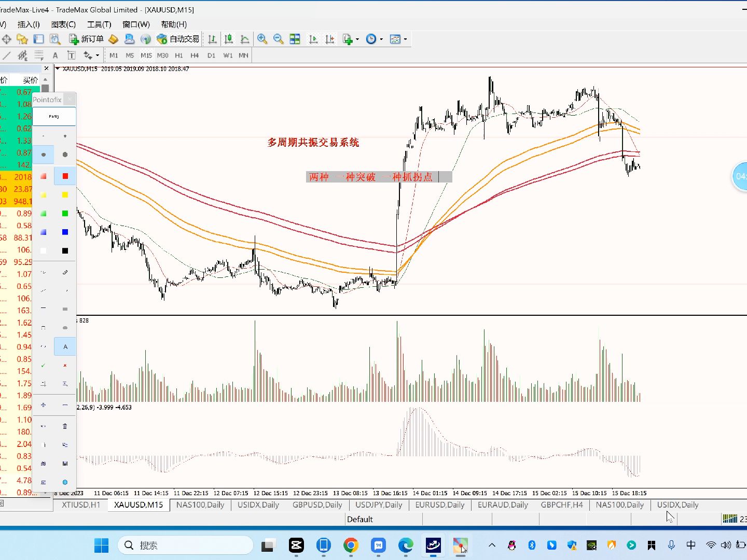747x560 pixels.
Task: Select the Fibonacci retracement tool
Action: click(38, 55)
